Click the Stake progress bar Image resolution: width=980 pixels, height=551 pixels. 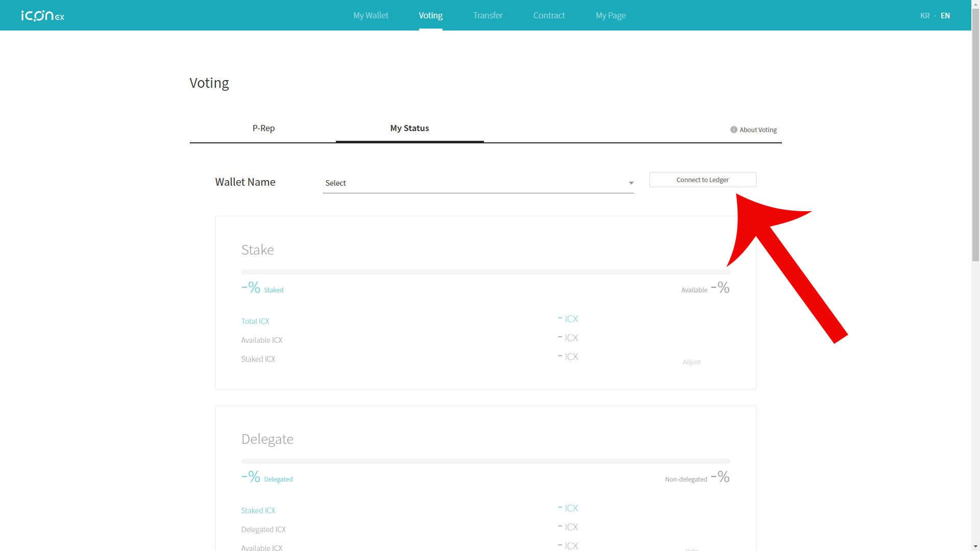point(485,272)
